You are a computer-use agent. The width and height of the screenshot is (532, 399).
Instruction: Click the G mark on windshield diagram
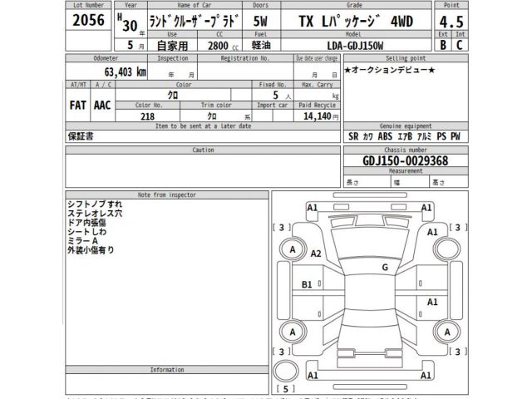pos(385,268)
